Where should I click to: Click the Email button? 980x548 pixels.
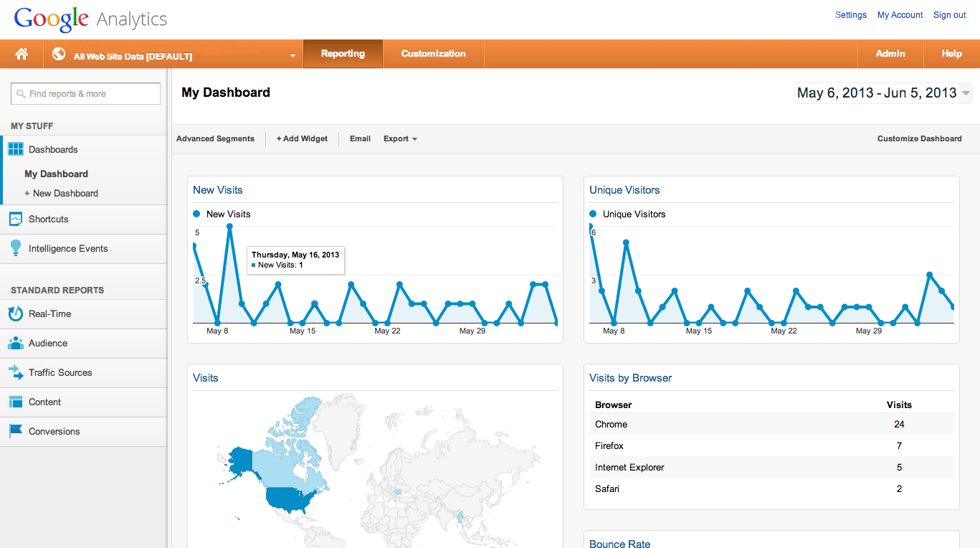(x=360, y=138)
